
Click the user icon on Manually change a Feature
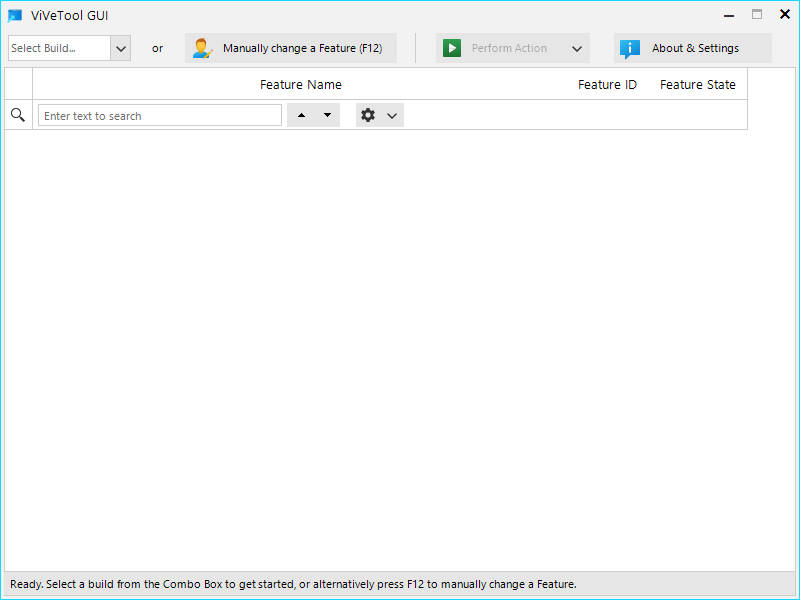coord(202,48)
